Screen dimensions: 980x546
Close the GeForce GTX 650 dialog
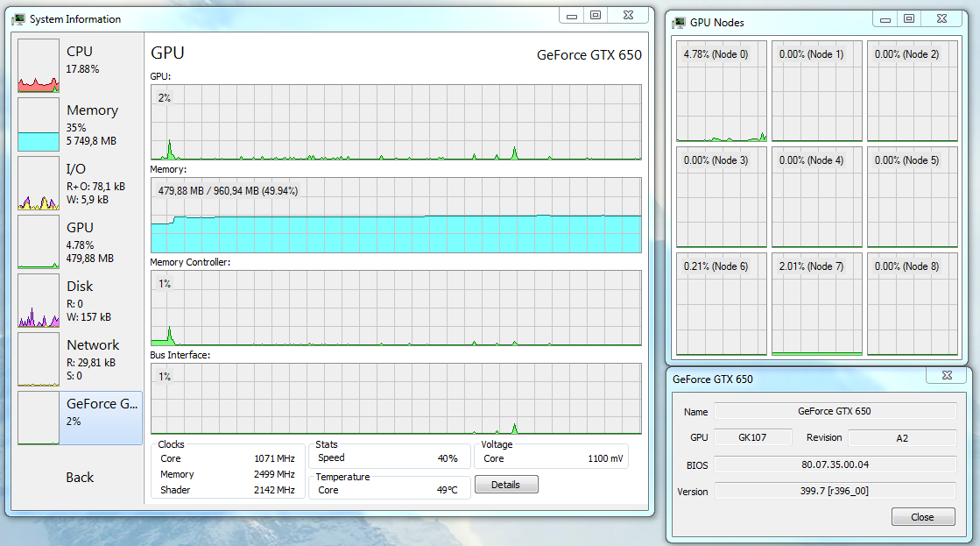(x=922, y=517)
